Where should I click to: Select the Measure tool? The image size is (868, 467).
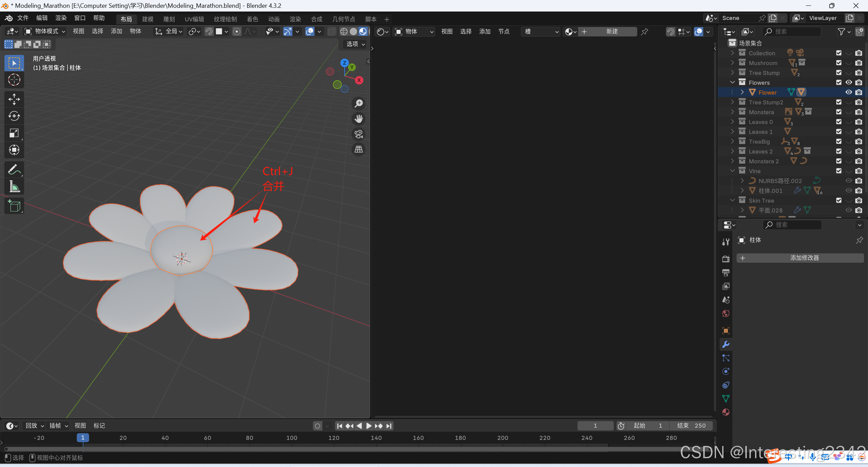[x=14, y=186]
